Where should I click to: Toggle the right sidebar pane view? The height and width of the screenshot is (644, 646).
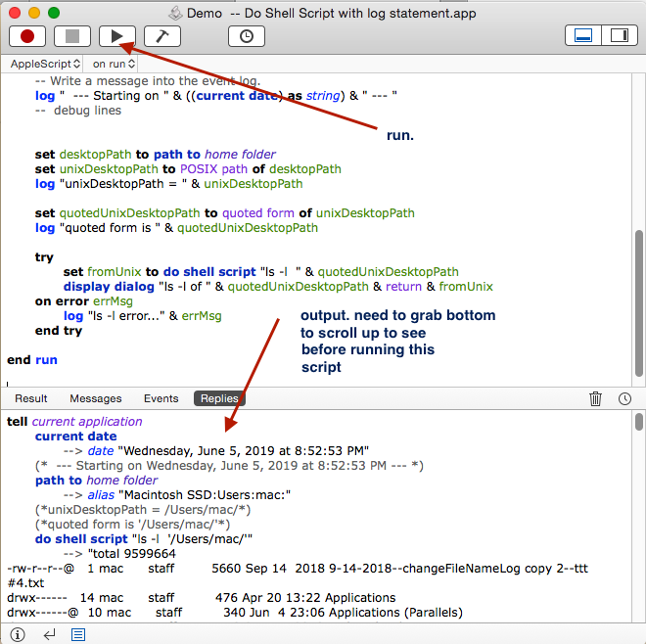point(620,35)
